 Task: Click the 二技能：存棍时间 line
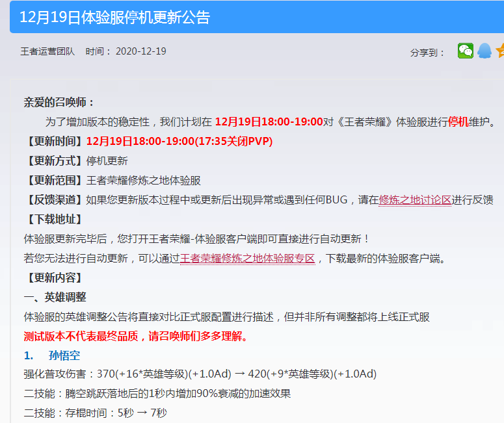95,413
